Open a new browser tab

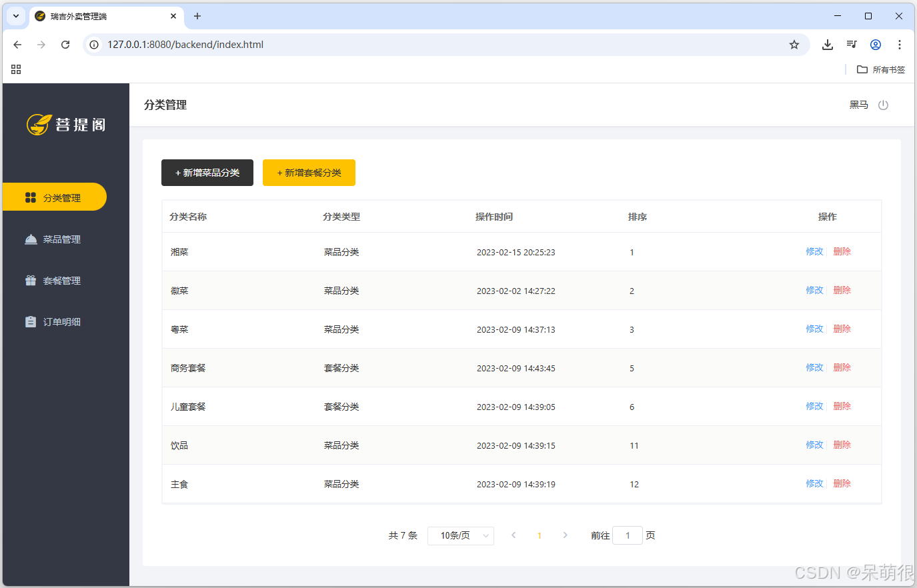tap(197, 16)
